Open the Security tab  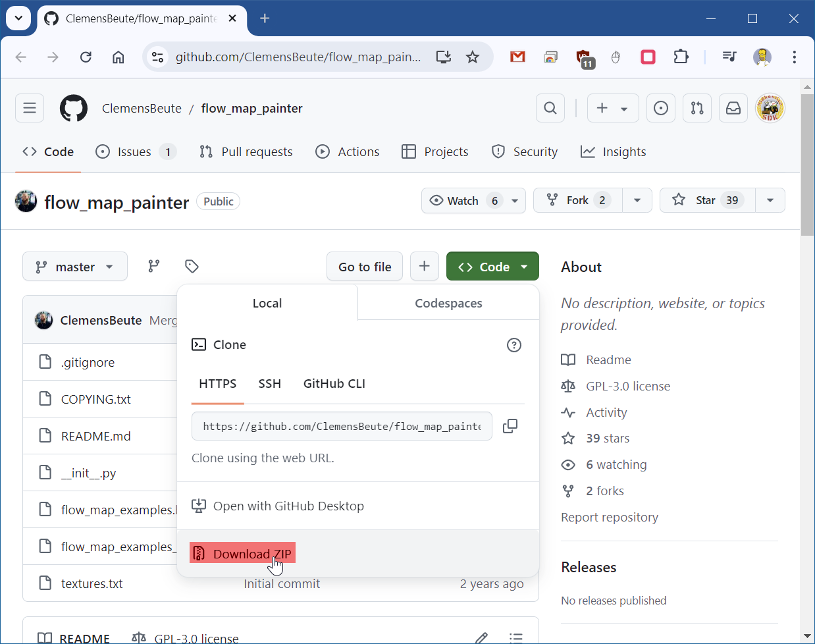point(525,151)
